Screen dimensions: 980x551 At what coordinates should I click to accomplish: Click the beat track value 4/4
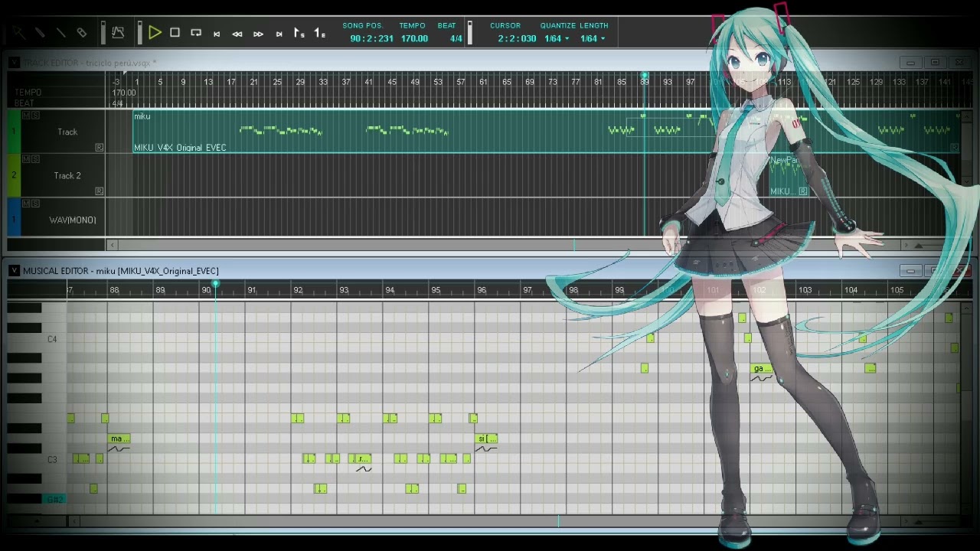pyautogui.click(x=117, y=103)
